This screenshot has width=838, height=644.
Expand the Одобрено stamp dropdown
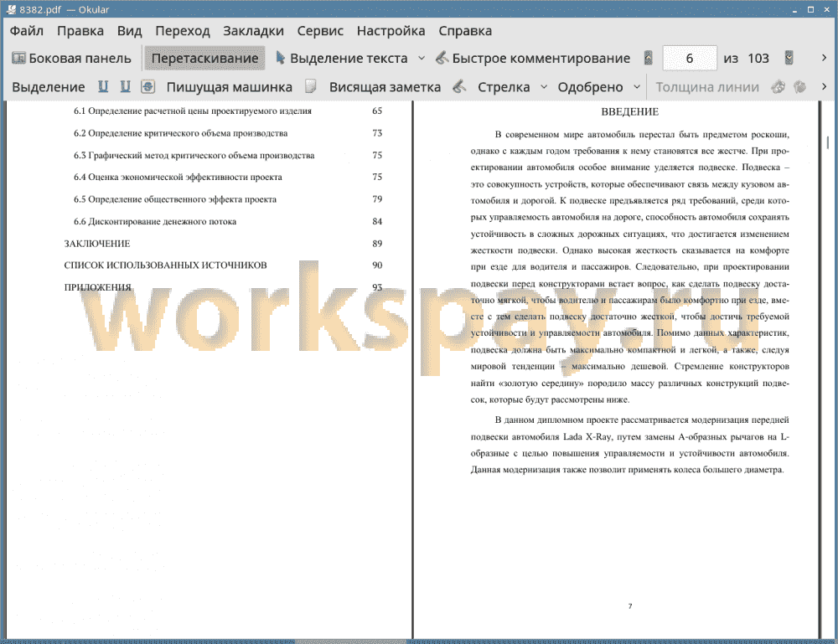[x=637, y=86]
